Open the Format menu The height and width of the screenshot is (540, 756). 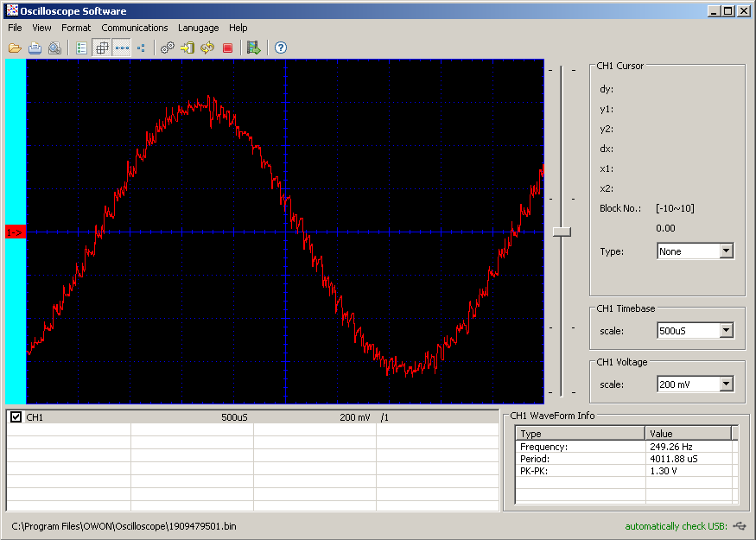(76, 28)
